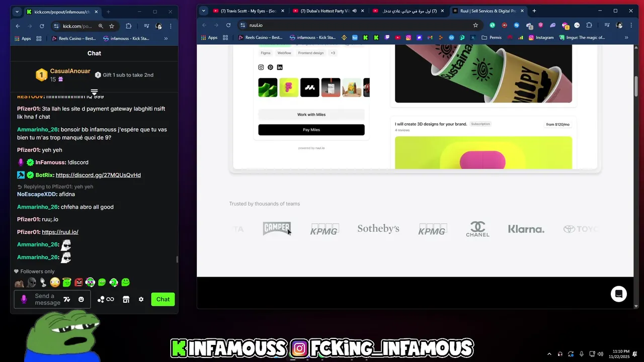Open media controls icon in Ruul window
The width and height of the screenshot is (644, 362).
tap(607, 25)
